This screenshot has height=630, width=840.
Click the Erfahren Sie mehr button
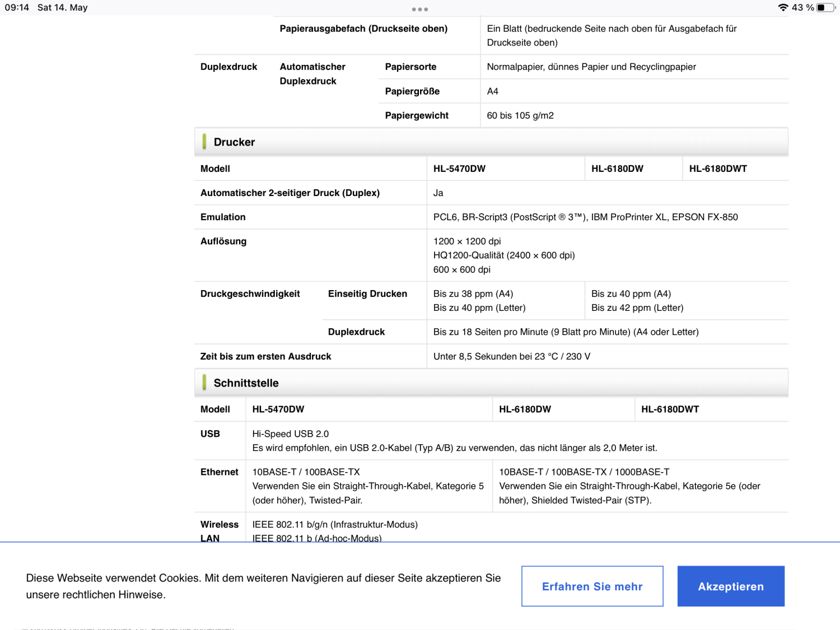click(592, 586)
